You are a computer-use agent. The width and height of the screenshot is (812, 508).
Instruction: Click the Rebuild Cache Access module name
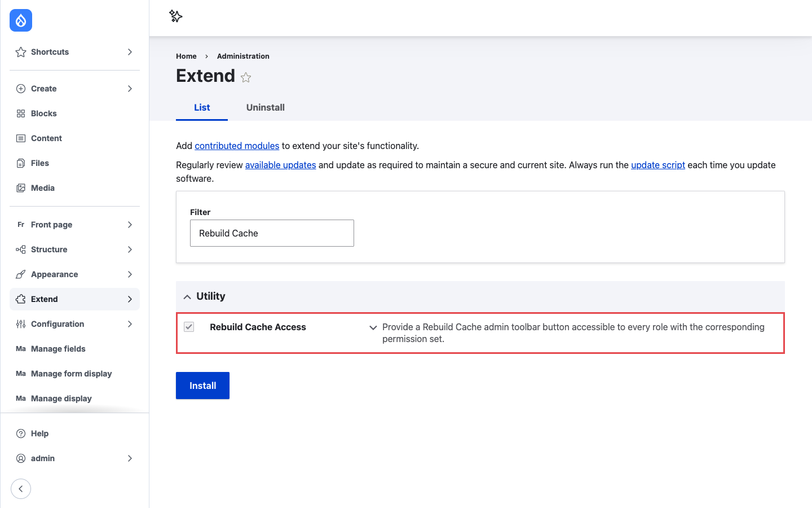pyautogui.click(x=258, y=327)
